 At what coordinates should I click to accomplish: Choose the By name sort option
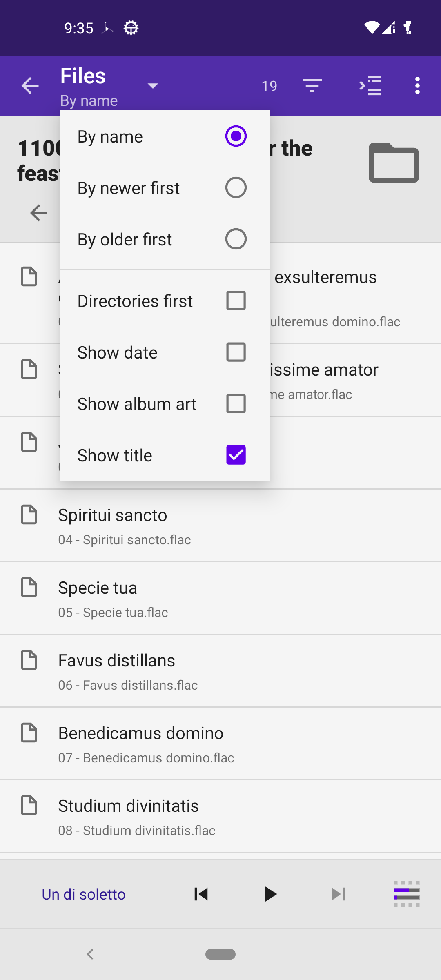236,136
